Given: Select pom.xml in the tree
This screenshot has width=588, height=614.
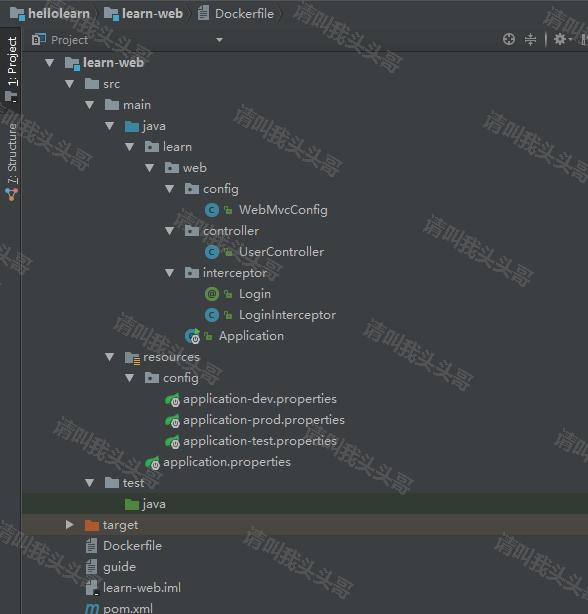Looking at the screenshot, I should click(128, 609).
